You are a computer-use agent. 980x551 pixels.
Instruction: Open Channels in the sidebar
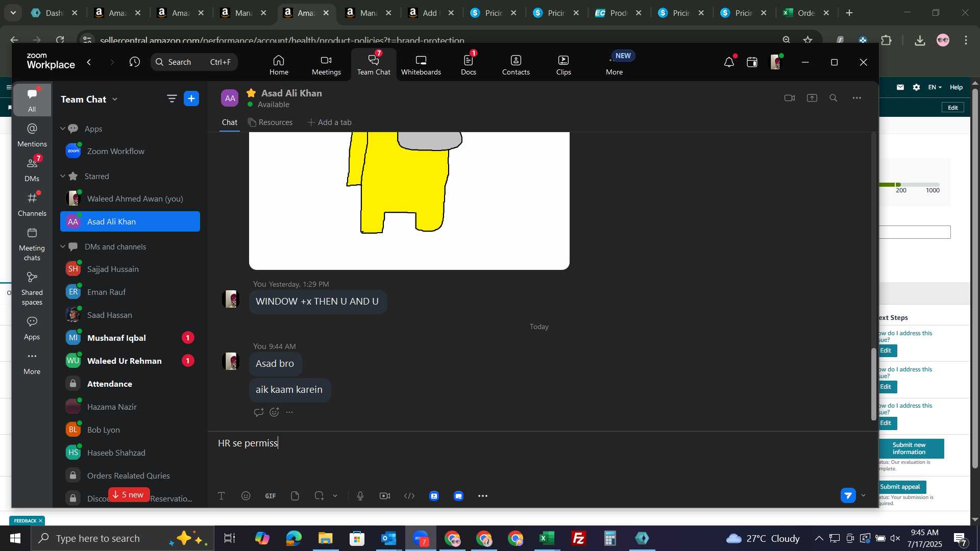coord(32,204)
